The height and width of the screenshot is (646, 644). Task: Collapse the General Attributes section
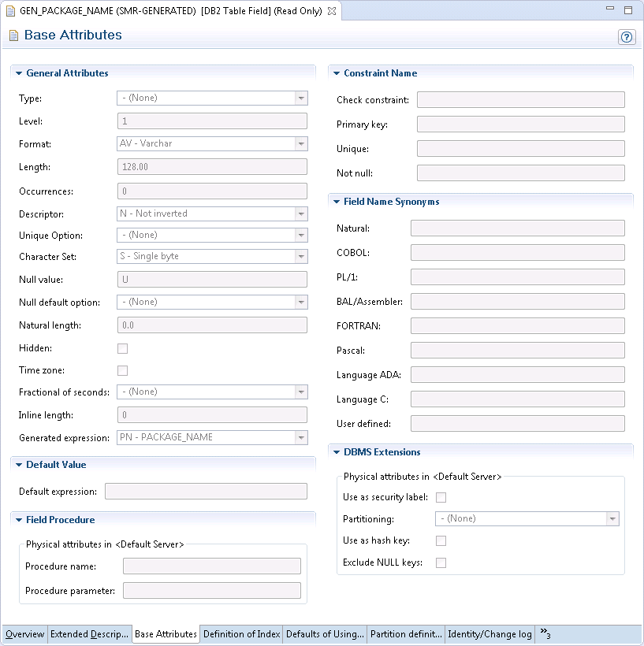click(x=19, y=73)
